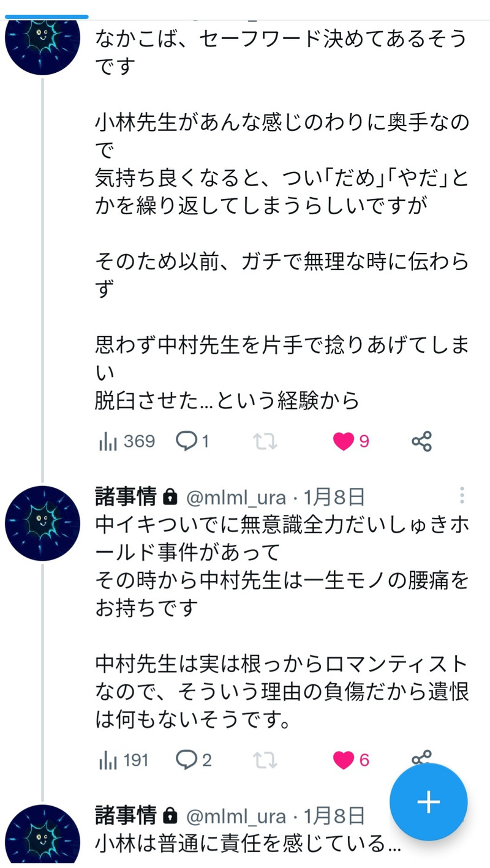Open view stats on the 191-views tweet
The width and height of the screenshot is (490, 868).
click(x=124, y=760)
